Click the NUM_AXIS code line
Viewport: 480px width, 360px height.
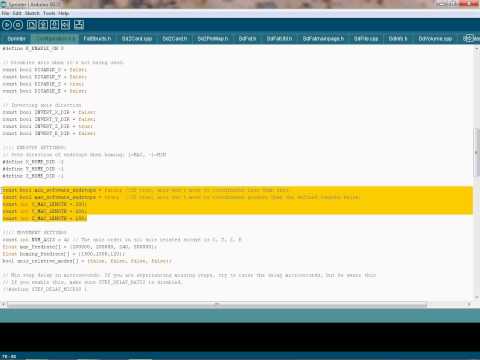coord(122,240)
